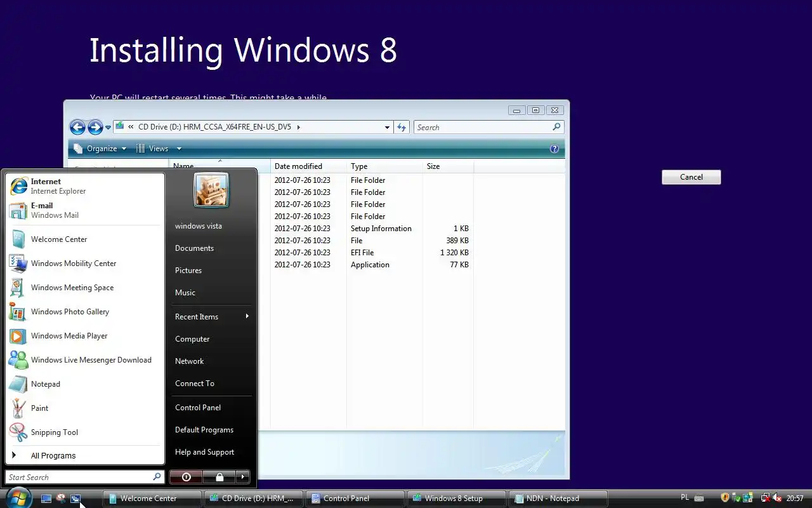Click the Start orb button
812x508 pixels.
18,497
